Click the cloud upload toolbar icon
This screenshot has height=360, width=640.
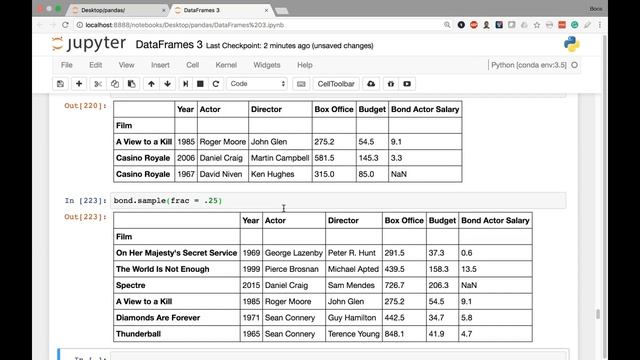[x=371, y=84]
